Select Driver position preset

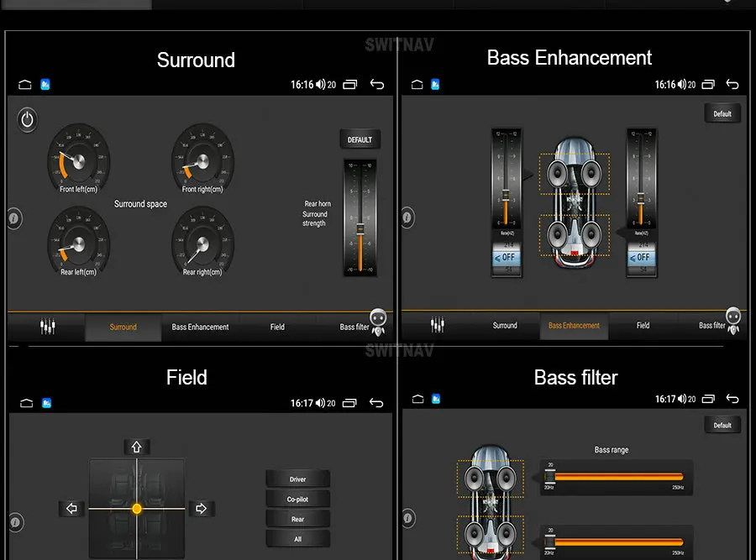(x=298, y=479)
